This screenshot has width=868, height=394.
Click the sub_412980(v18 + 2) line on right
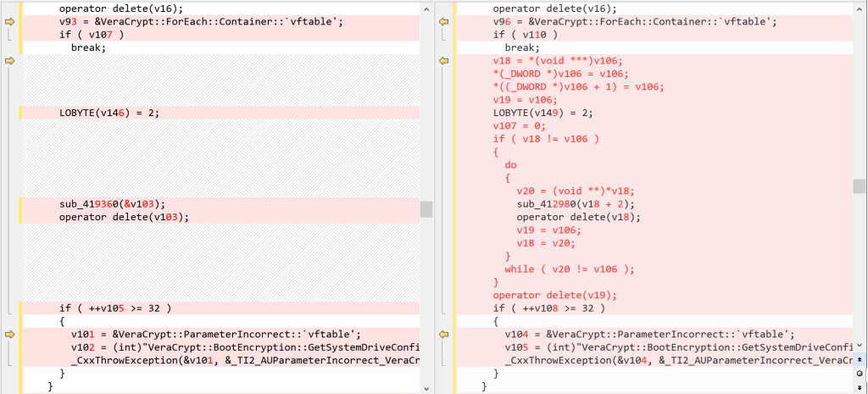click(575, 203)
